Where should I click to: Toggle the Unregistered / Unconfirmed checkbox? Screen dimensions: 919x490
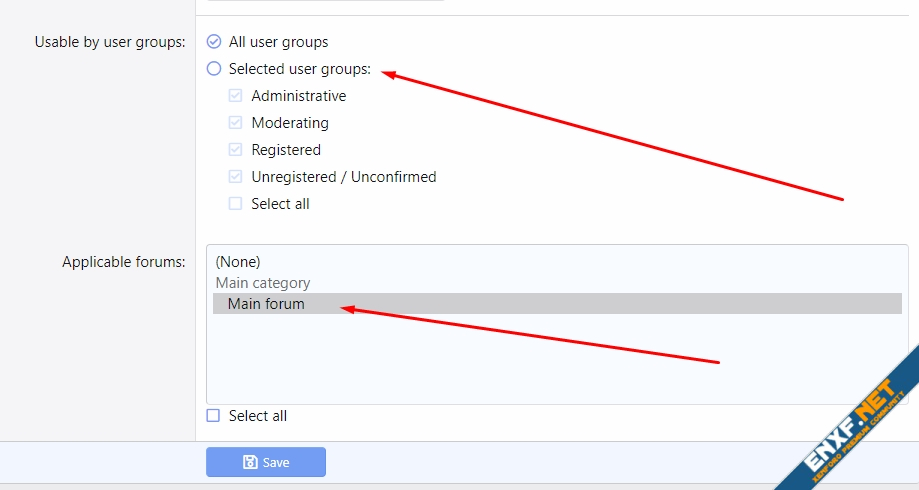[236, 177]
